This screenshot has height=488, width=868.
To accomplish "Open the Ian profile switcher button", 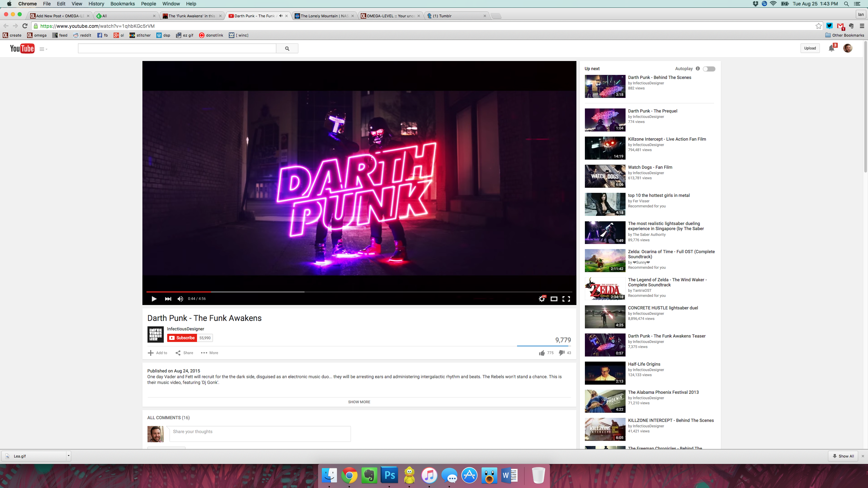I will (x=861, y=14).
